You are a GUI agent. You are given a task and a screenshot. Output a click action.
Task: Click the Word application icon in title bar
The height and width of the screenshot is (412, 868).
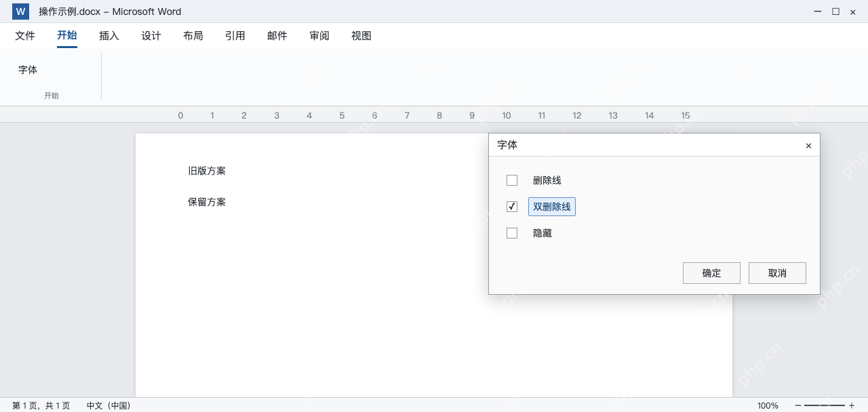click(x=20, y=12)
